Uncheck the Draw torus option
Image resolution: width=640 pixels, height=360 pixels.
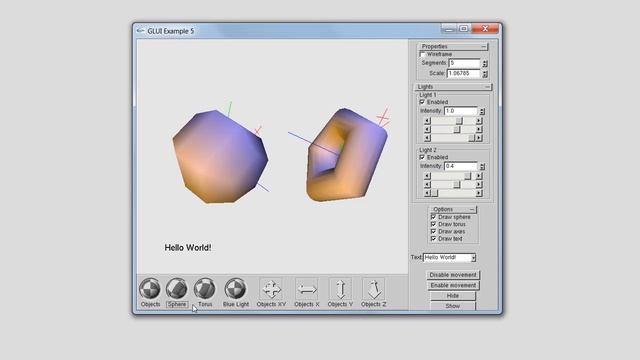[x=433, y=224]
